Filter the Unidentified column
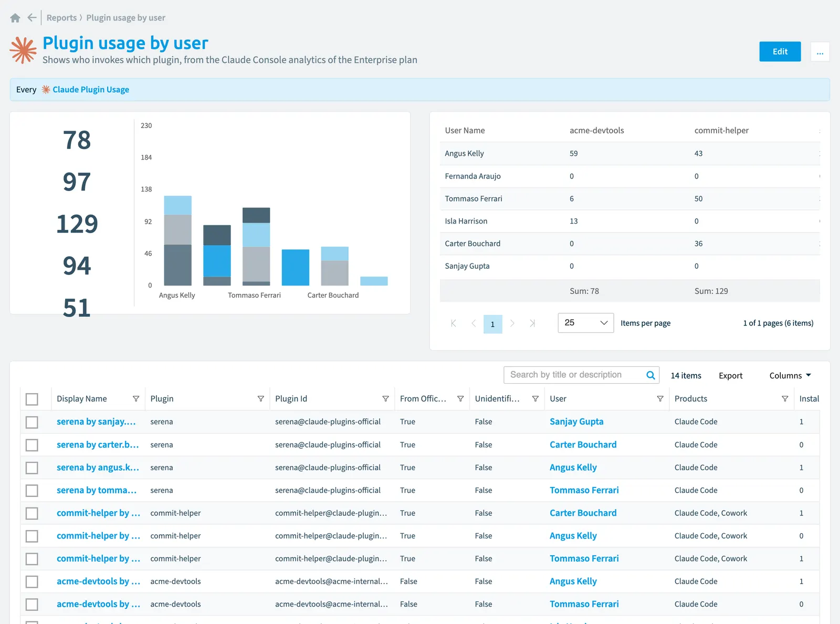Image resolution: width=840 pixels, height=624 pixels. coord(535,399)
